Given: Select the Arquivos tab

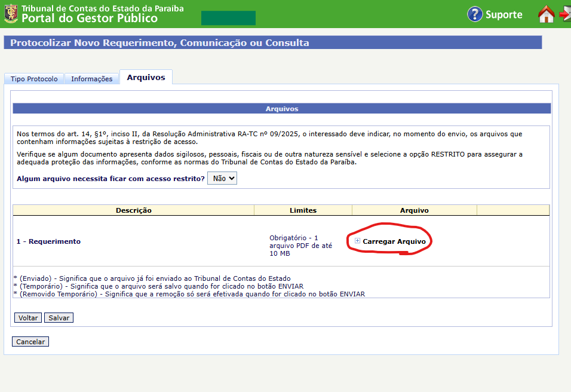Looking at the screenshot, I should click(146, 77).
